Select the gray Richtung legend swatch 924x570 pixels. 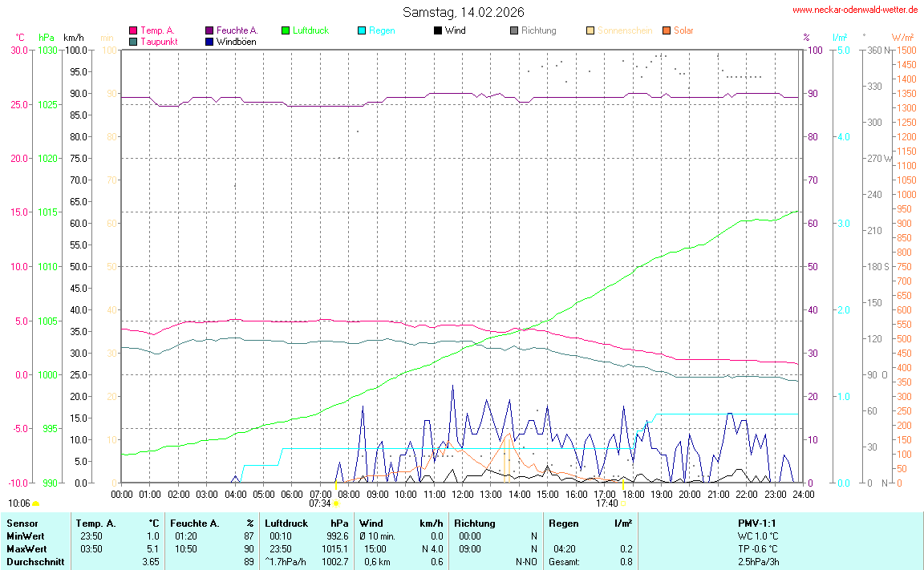pos(513,30)
